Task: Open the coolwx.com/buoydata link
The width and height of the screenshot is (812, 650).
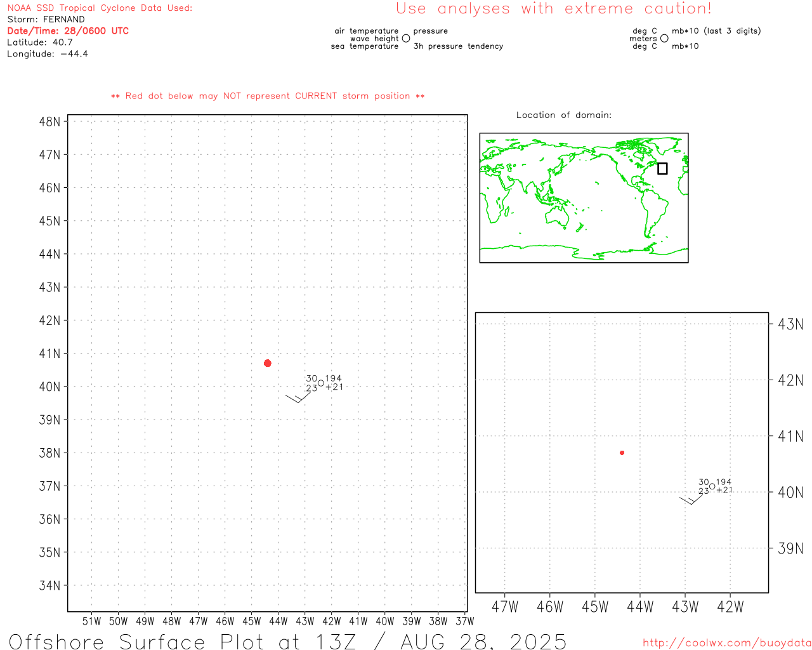Action: point(727,642)
